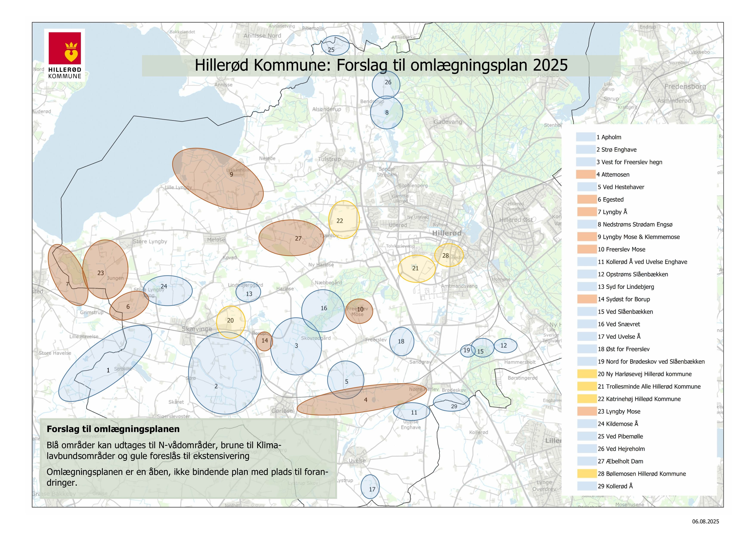Click legend entry 21 Trollesminde Alle
Viewport: 756px width, 535px height.
pyautogui.click(x=649, y=386)
